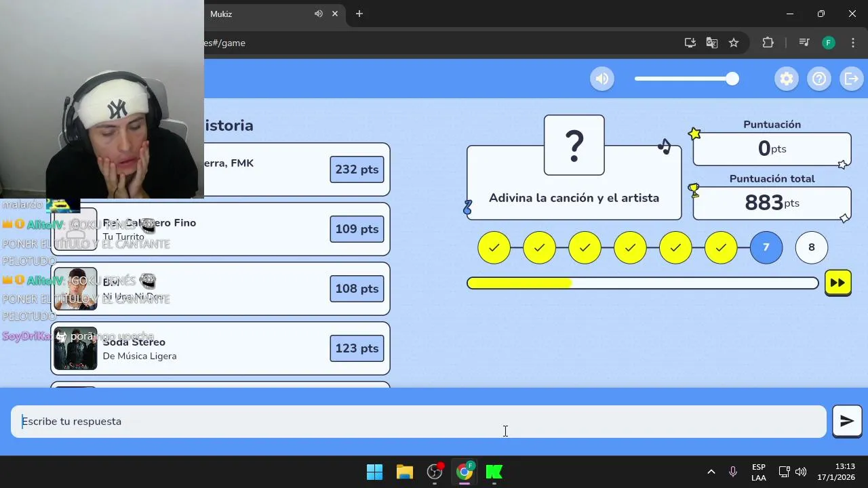Viewport: 868px width, 488px height.
Task: Click the install app icon in address bar
Action: (x=690, y=43)
